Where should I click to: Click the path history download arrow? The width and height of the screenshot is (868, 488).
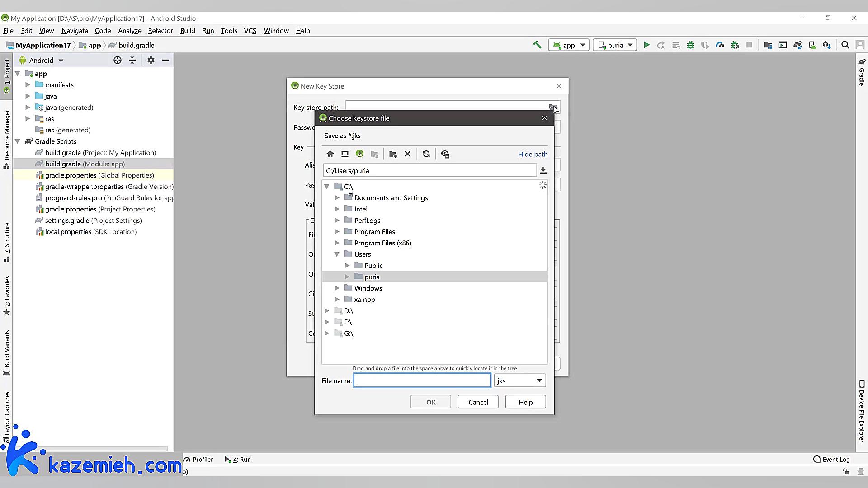pos(543,170)
